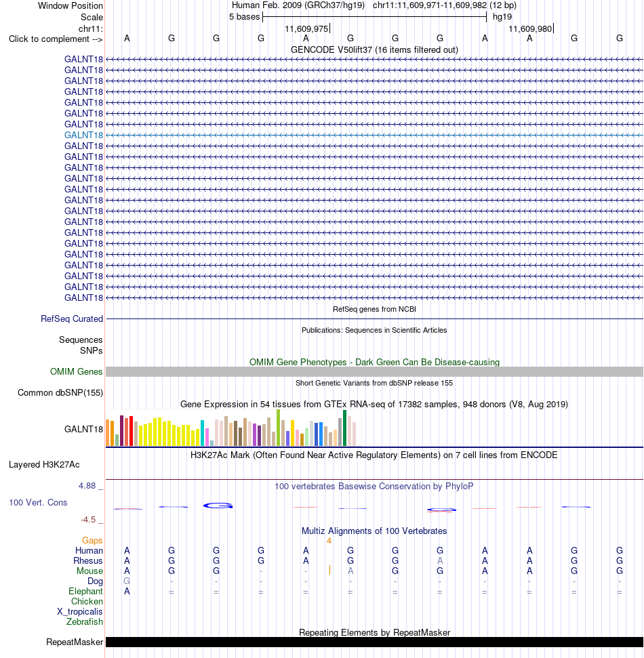Click the 'RefSeq genes from NCBI' title

point(374,309)
